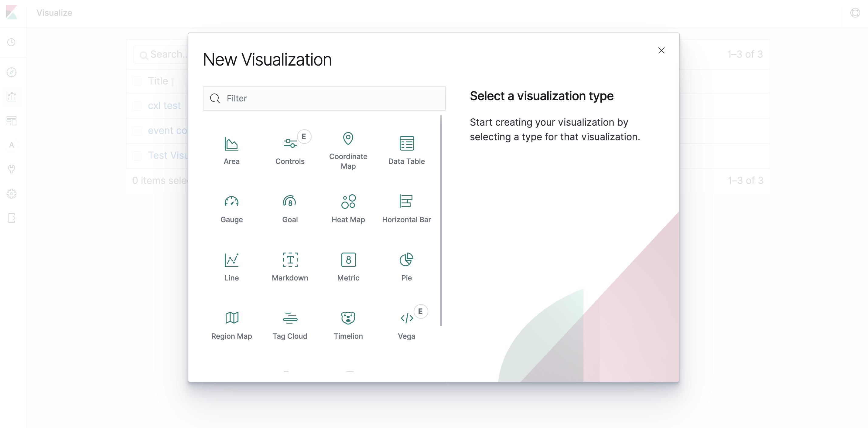The height and width of the screenshot is (428, 868).
Task: Click the collapse sidebar icon
Action: [x=12, y=218]
